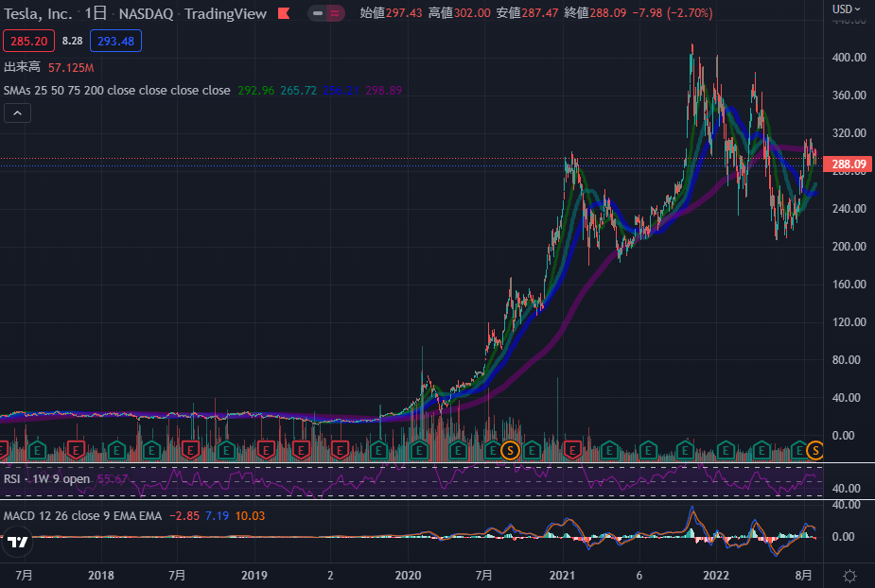Click the orange MACD signal value 10.03
This screenshot has width=875, height=588.
250,516
